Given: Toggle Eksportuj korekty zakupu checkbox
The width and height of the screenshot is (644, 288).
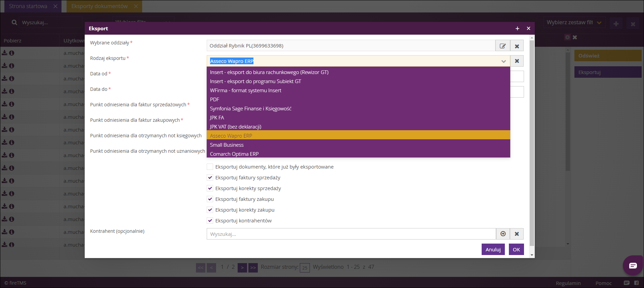Looking at the screenshot, I should coord(210,210).
